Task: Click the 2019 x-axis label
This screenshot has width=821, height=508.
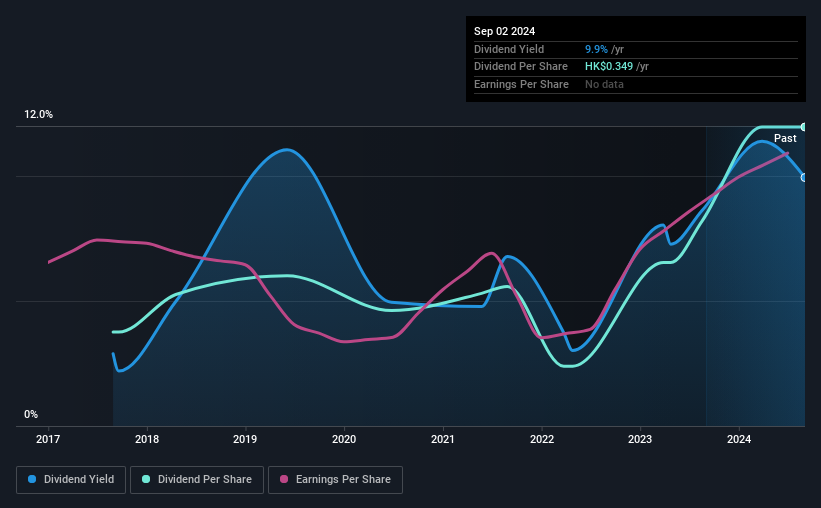Action: click(x=245, y=439)
